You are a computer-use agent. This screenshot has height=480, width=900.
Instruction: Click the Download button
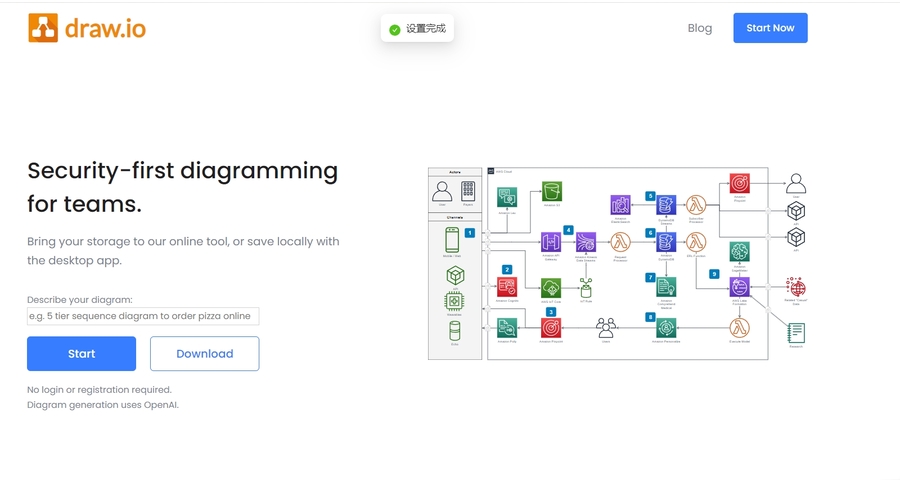204,353
